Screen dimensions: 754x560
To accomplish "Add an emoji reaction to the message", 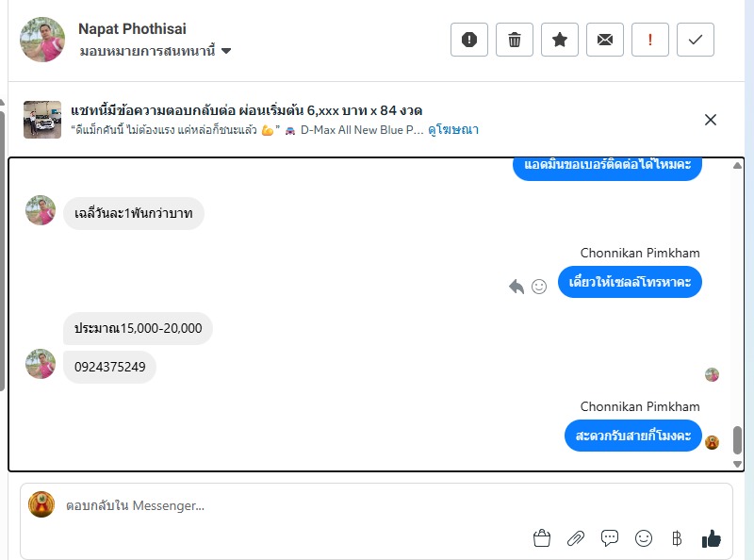I will click(539, 287).
